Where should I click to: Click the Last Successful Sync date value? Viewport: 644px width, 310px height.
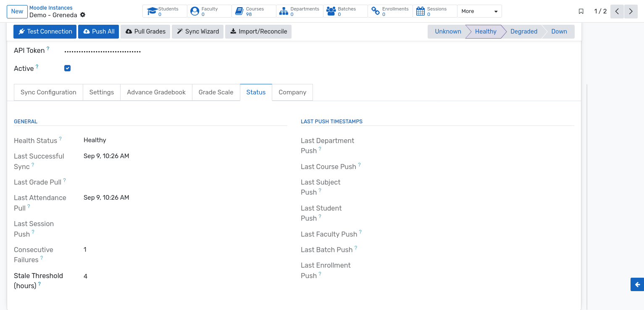(x=106, y=156)
